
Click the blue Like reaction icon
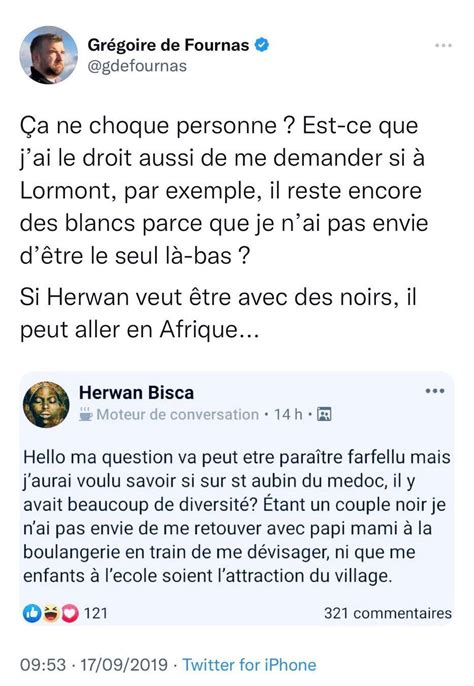pos(32,613)
